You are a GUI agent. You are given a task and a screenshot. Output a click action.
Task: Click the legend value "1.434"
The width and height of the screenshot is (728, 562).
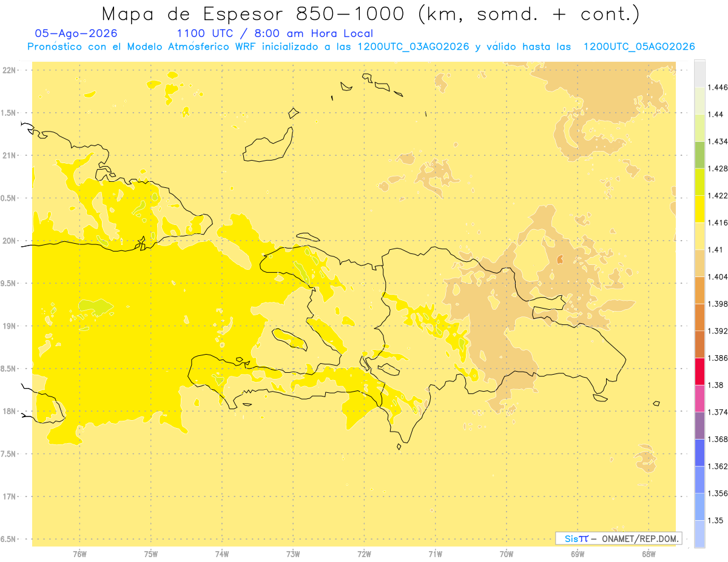coord(718,141)
